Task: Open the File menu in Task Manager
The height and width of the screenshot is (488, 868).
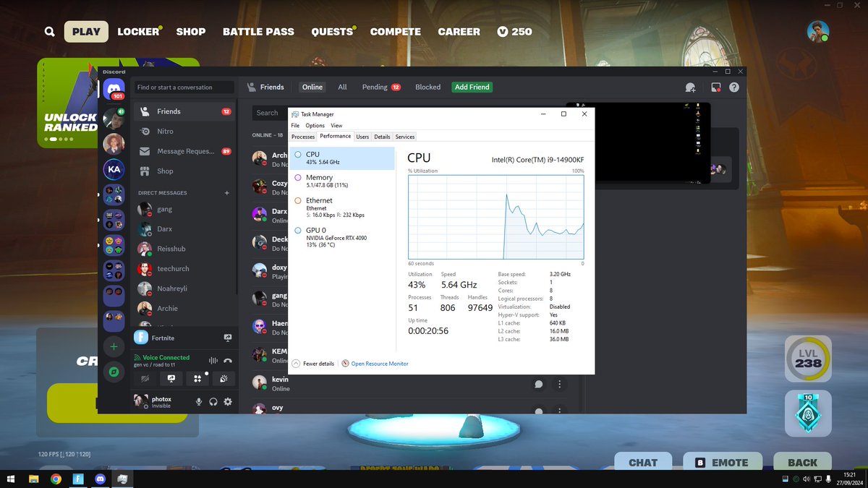Action: (x=295, y=125)
